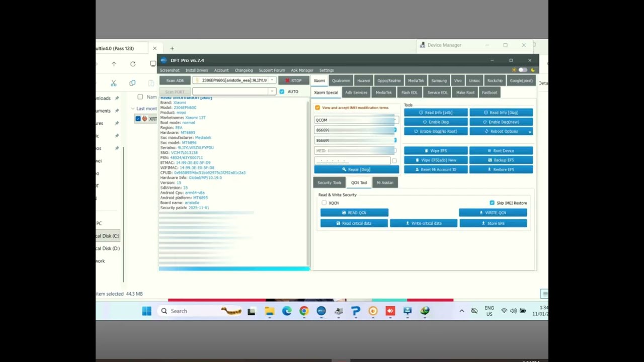This screenshot has width=644, height=362.
Task: Click the Up arrow icon in File Explorer
Action: coord(114,64)
